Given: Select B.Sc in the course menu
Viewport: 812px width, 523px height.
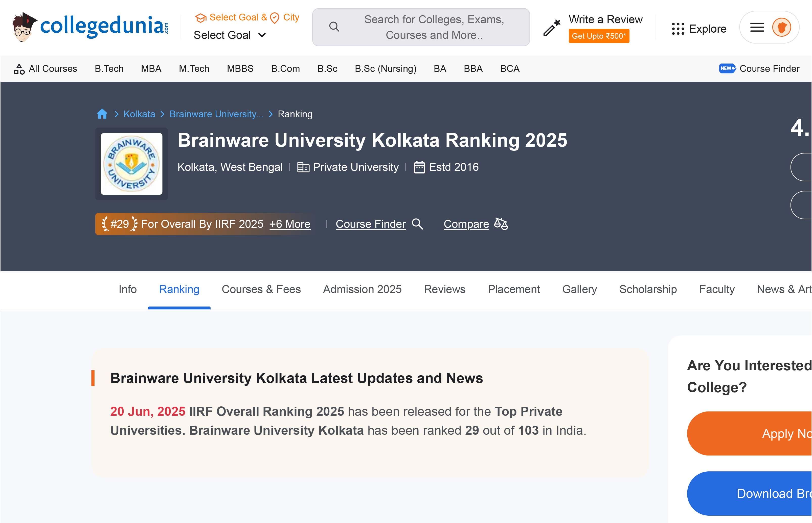Looking at the screenshot, I should (x=327, y=69).
